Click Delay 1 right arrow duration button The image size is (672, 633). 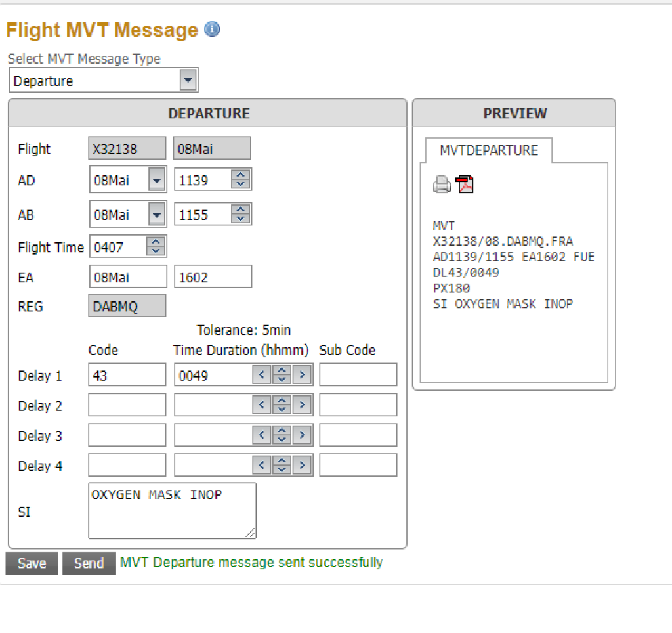(302, 376)
